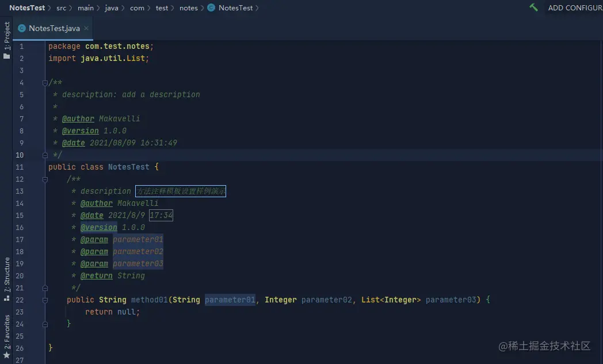Click 'import java.util.List;' line
The image size is (603, 364).
(98, 59)
